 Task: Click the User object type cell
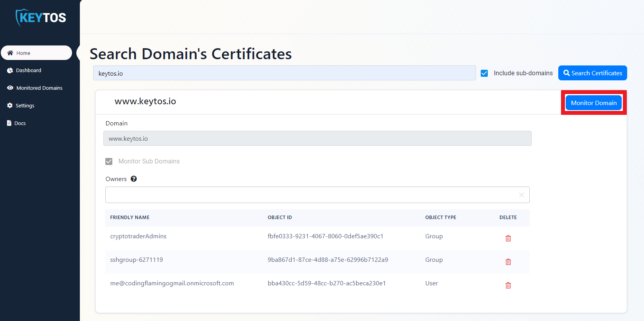(x=431, y=283)
